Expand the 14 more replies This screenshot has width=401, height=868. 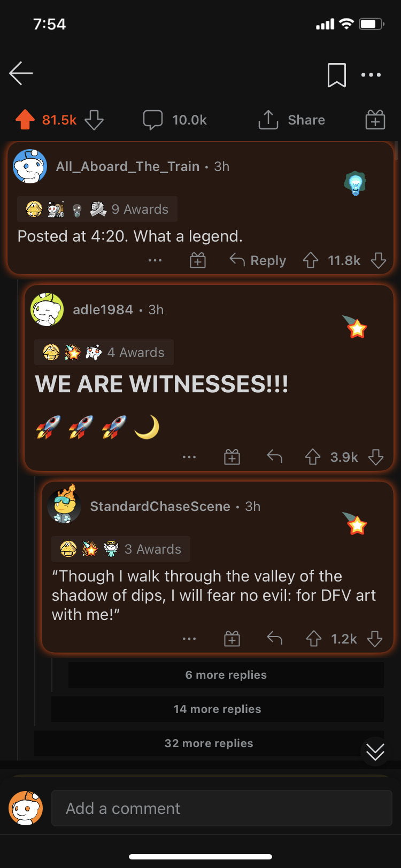(217, 709)
